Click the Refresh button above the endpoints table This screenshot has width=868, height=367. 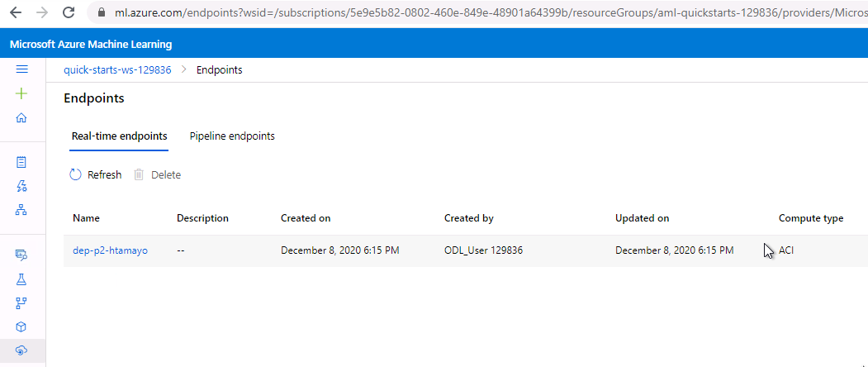tap(95, 174)
